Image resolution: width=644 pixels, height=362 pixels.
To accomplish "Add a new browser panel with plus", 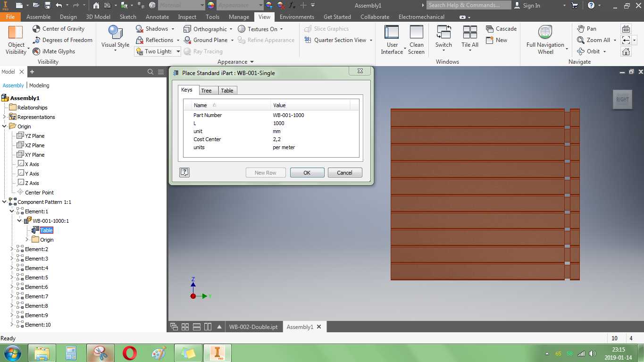I will (x=32, y=72).
